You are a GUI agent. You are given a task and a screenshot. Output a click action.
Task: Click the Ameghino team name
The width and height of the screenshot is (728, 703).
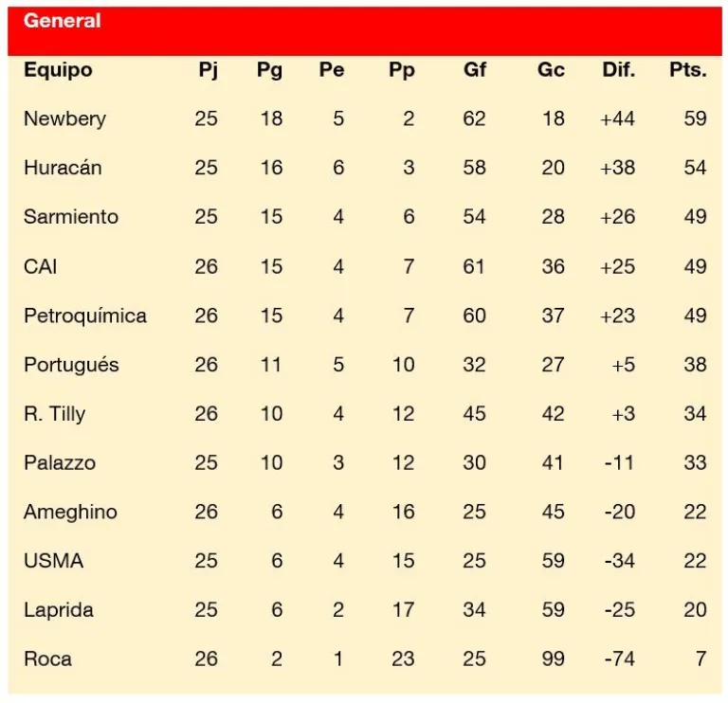click(70, 513)
